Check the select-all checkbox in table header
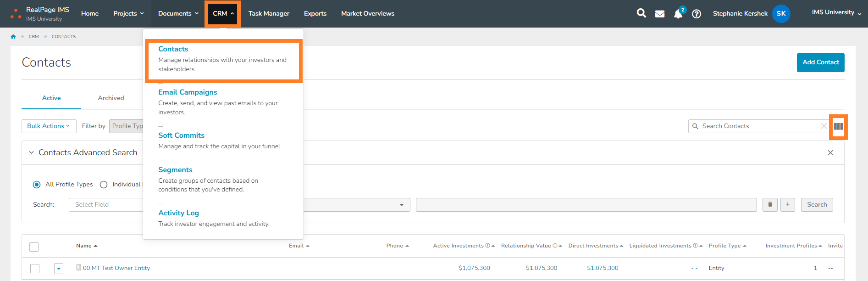This screenshot has width=868, height=281. [x=34, y=247]
